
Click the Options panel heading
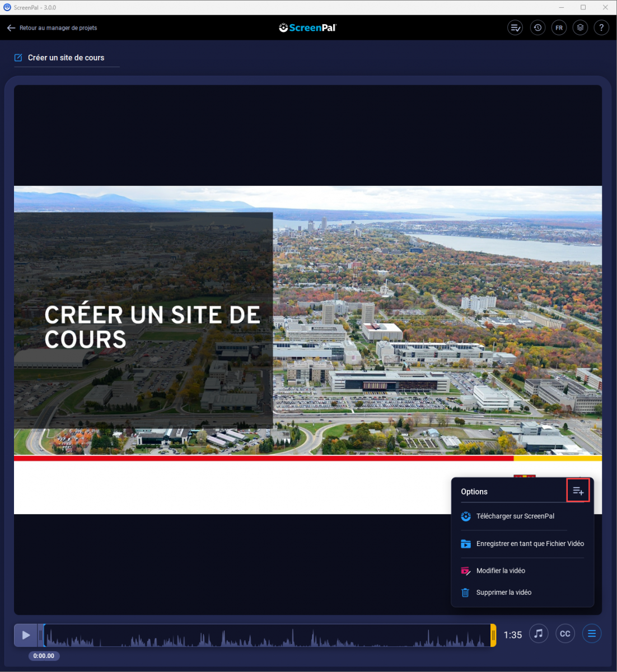point(474,492)
